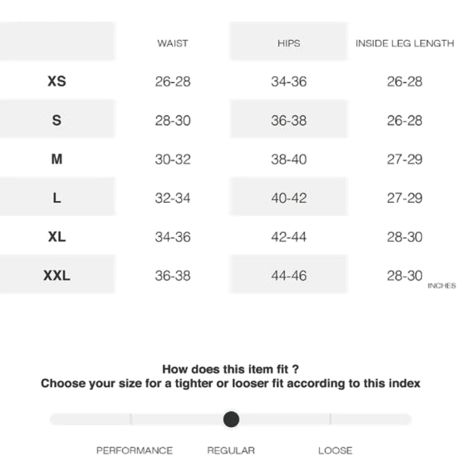476x476 pixels.
Task: Select the XS size row label
Action: tap(56, 81)
